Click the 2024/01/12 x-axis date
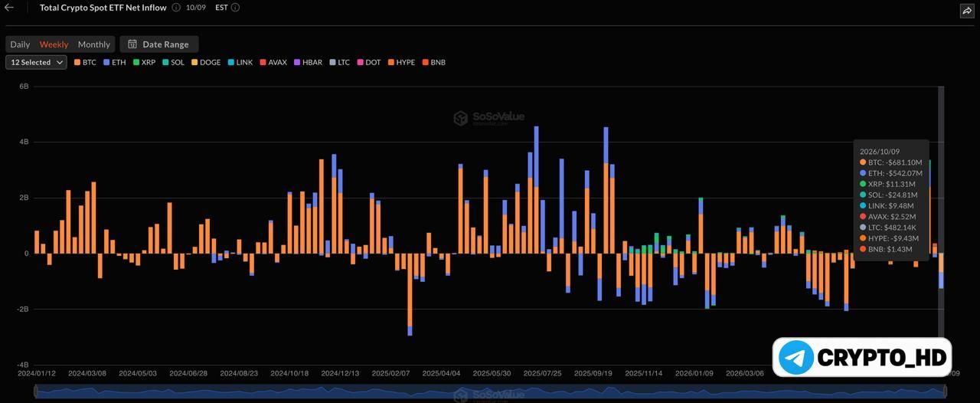This screenshot has height=403, width=980. point(36,373)
